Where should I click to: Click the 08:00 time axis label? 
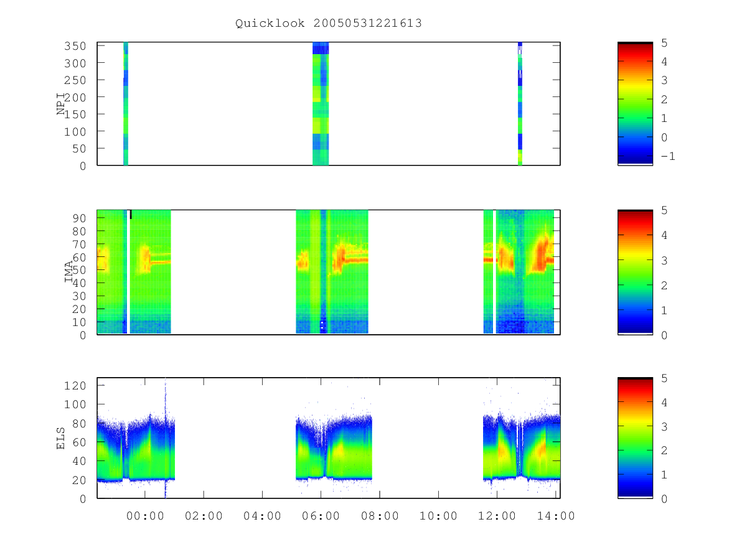380,516
